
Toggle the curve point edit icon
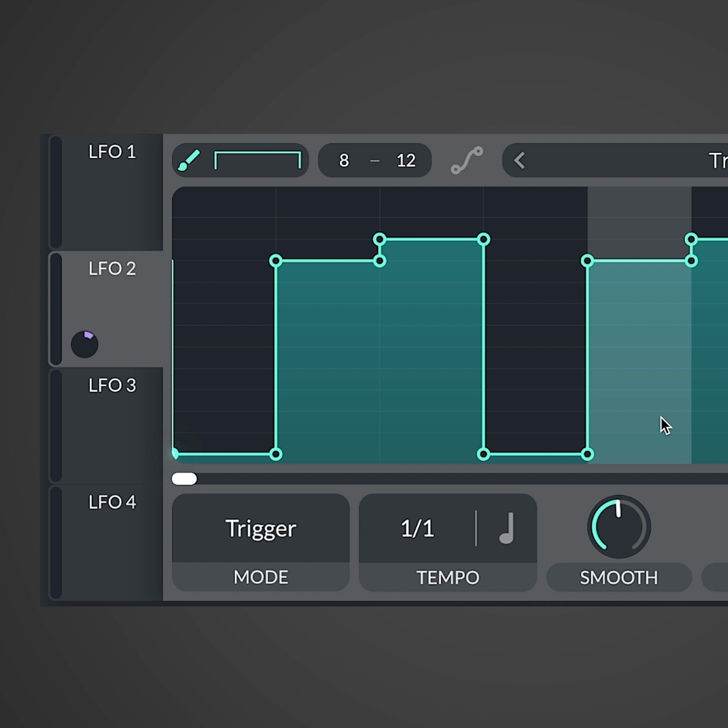[x=466, y=160]
